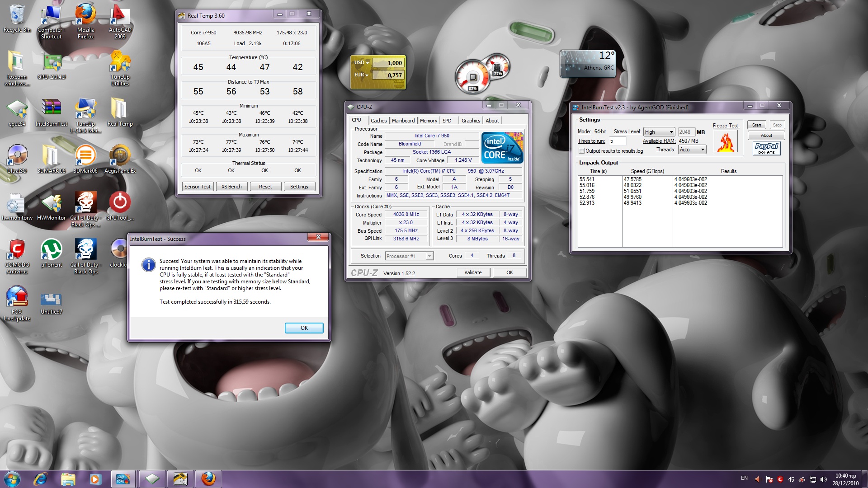Launch 3DMark06 desktop shortcut
868x488 pixels.
pyautogui.click(x=85, y=159)
